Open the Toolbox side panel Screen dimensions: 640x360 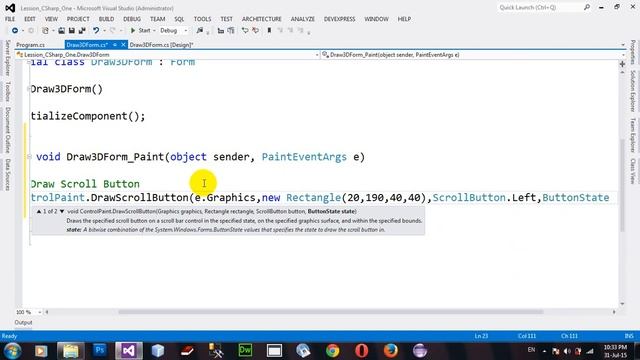click(7, 91)
